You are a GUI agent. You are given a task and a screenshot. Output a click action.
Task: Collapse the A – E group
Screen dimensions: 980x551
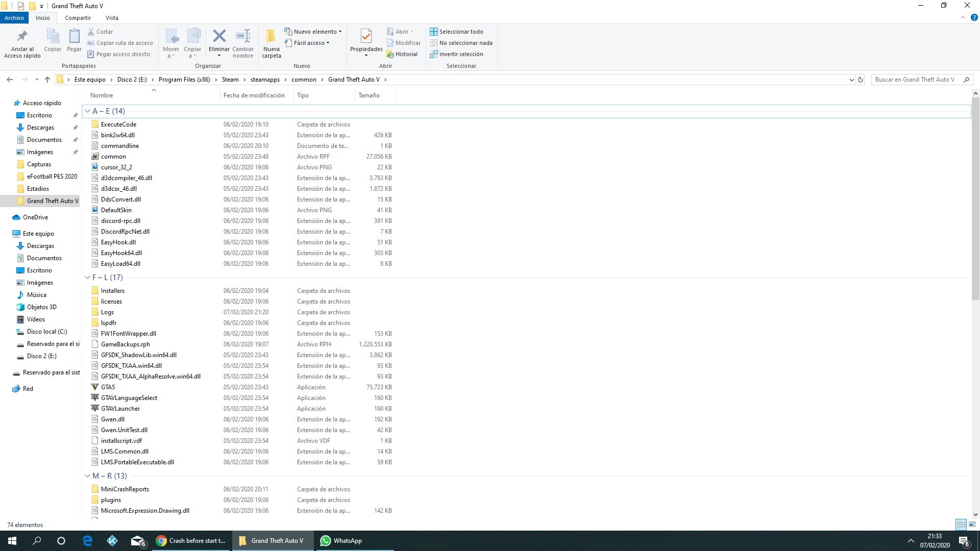tap(87, 111)
